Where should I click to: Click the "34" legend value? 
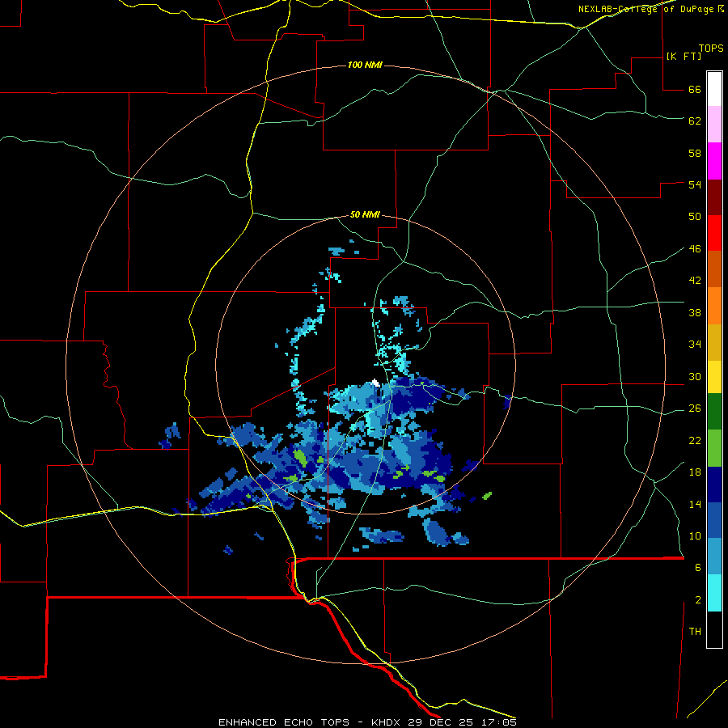tap(695, 345)
